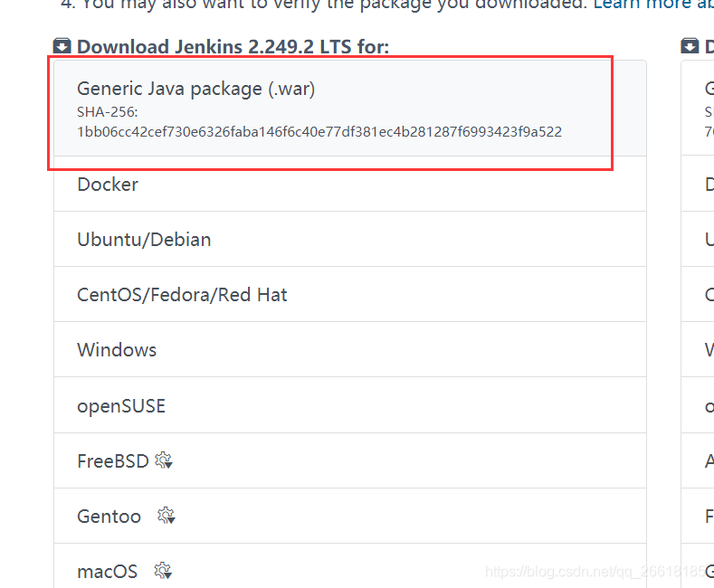Open the macOS download option
Screen dimensions: 714x588
[x=349, y=566]
